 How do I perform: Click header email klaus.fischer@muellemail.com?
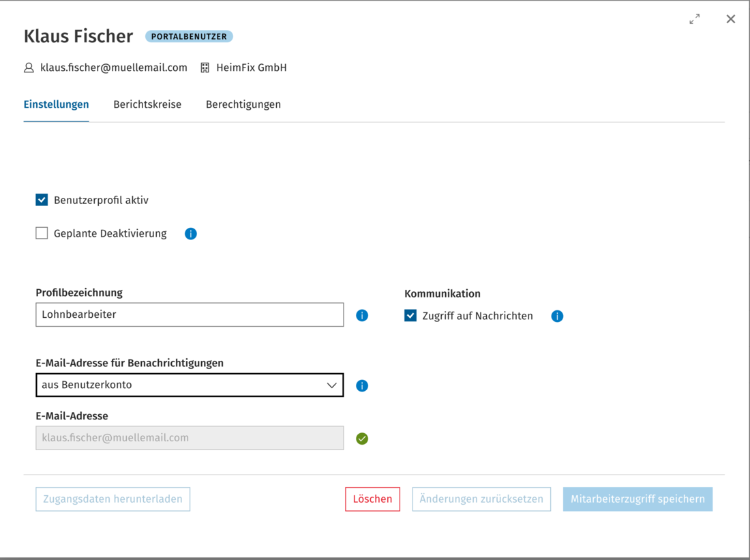[x=114, y=68]
